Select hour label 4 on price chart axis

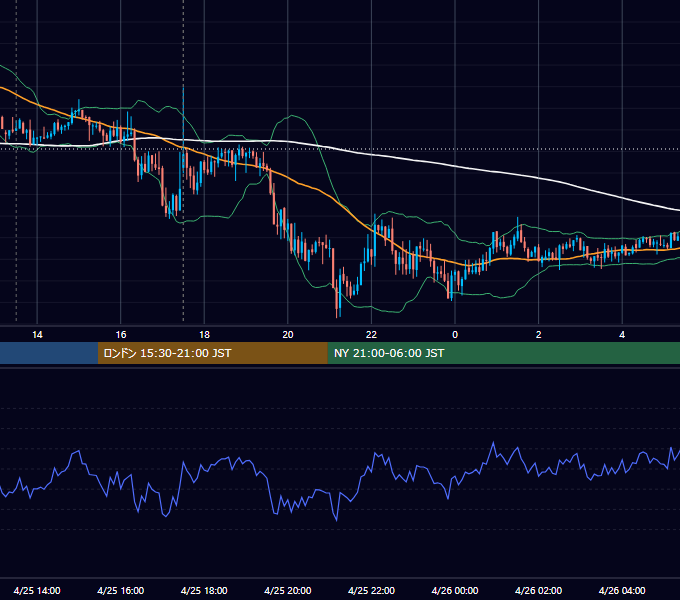622,335
